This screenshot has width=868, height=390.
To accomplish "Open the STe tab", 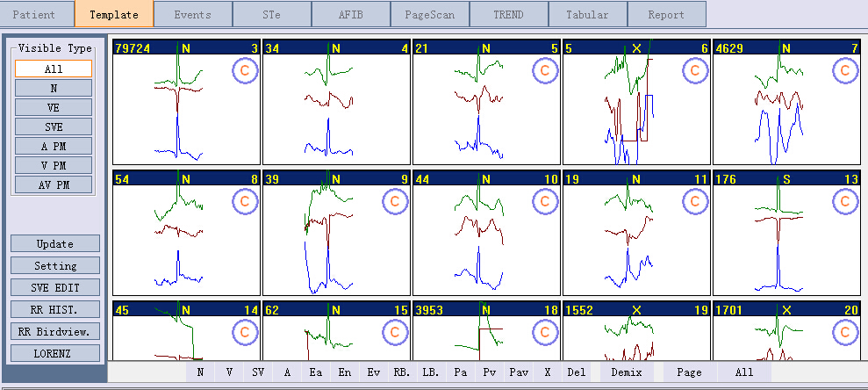I will 272,14.
